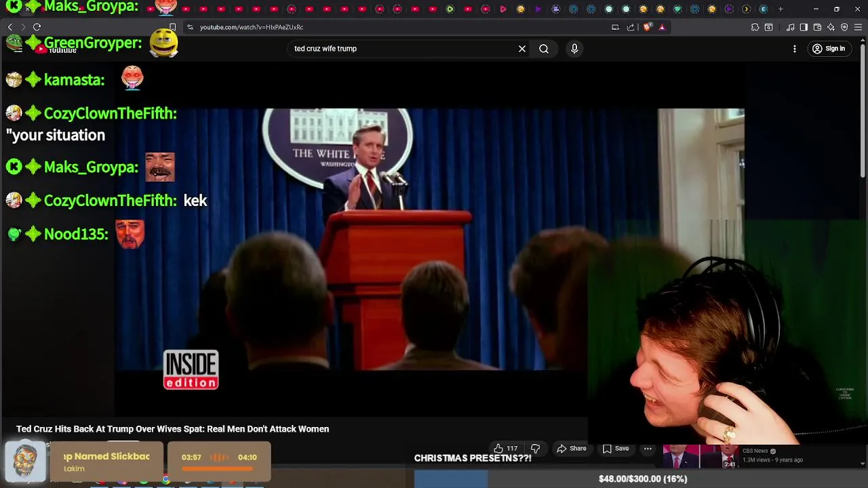Select the video title about Ted Cruz
The width and height of the screenshot is (868, 488).
(172, 429)
